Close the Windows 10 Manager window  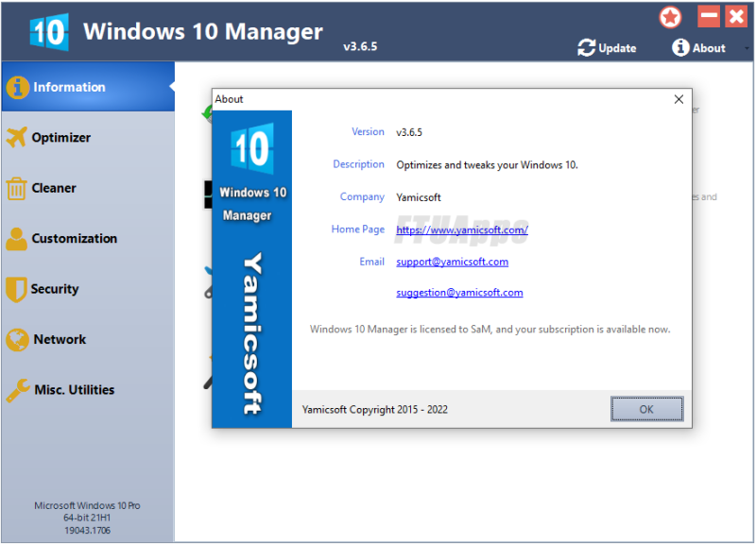[x=736, y=16]
